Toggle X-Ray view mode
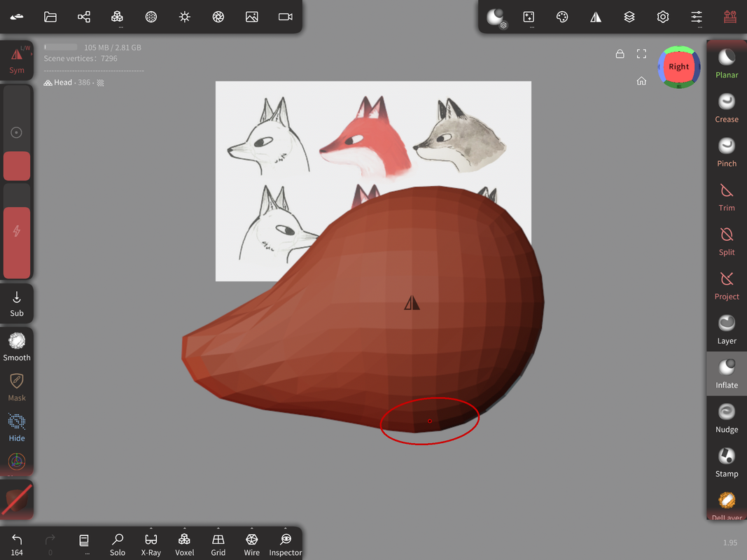Image resolution: width=747 pixels, height=560 pixels. pyautogui.click(x=151, y=544)
